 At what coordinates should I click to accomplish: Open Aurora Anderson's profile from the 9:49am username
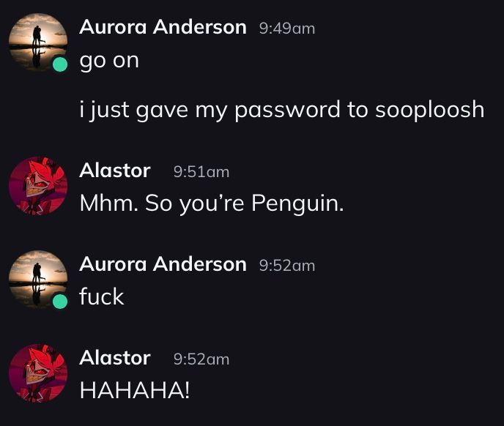click(163, 27)
